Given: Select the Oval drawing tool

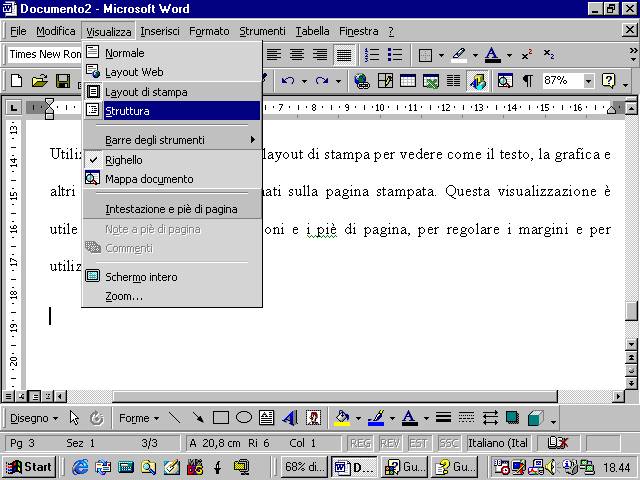Looking at the screenshot, I should point(244,418).
